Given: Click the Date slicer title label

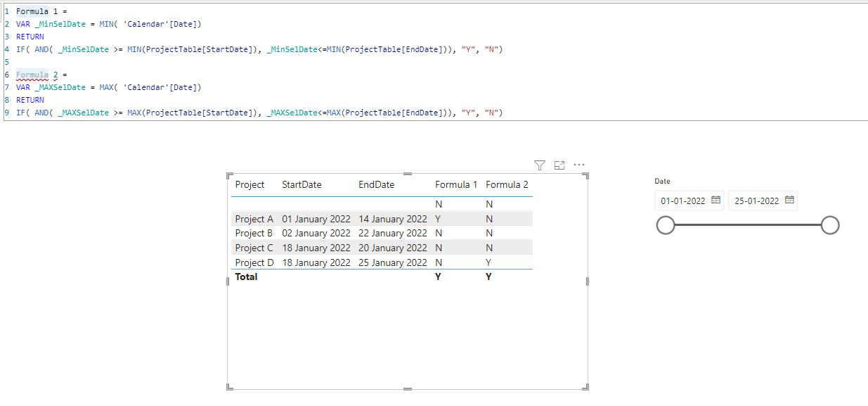Looking at the screenshot, I should coord(662,181).
